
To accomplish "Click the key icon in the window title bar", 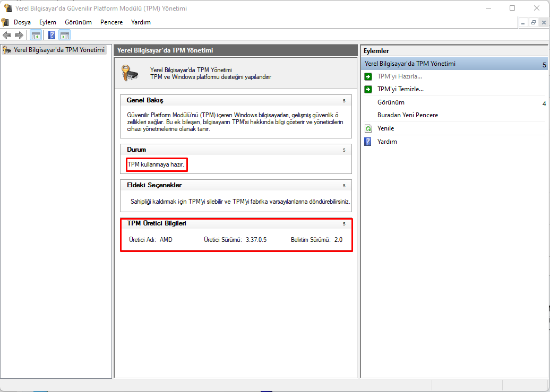I will point(8,8).
